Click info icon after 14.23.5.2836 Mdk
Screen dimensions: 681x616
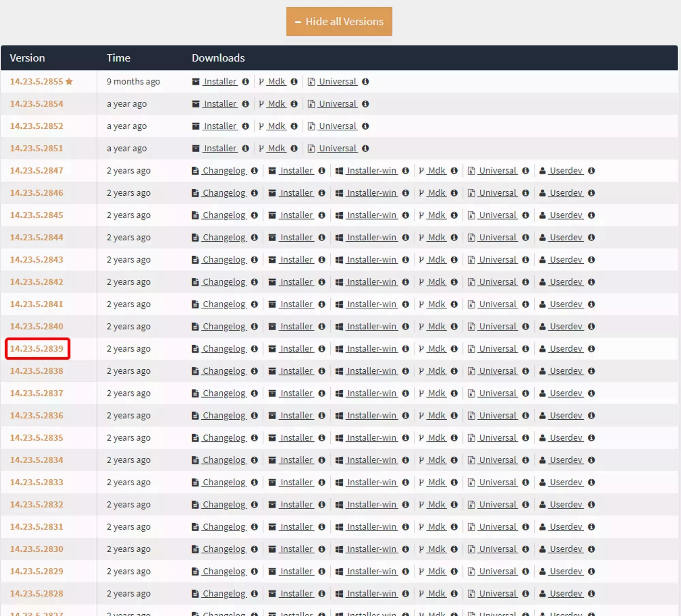pyautogui.click(x=454, y=416)
